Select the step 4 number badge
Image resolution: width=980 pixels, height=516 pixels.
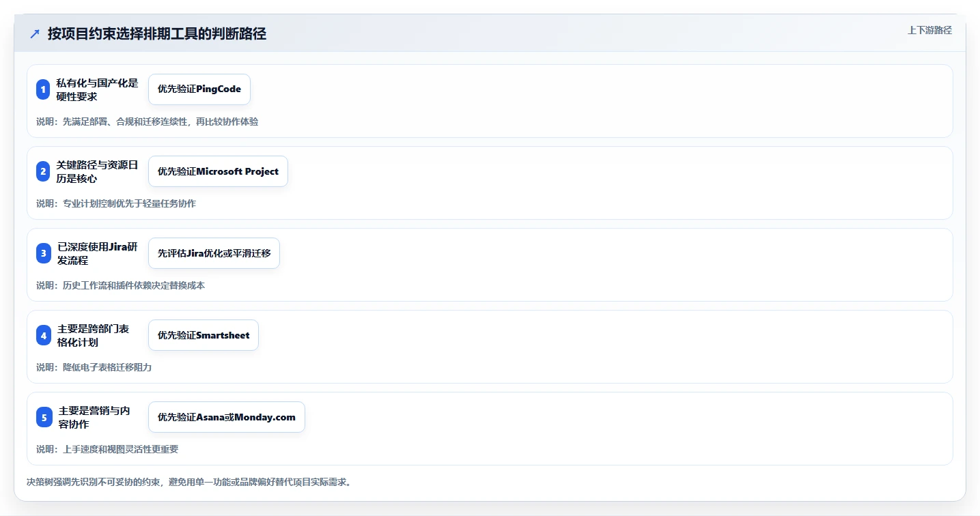[x=43, y=335]
